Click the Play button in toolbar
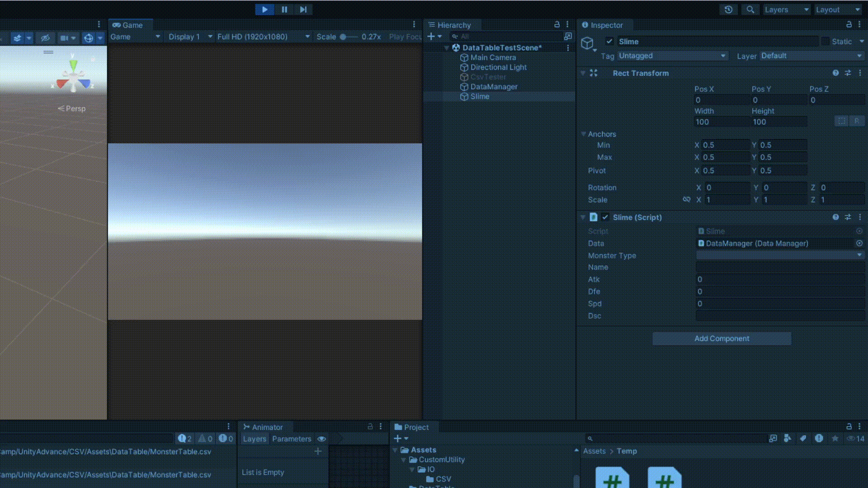The width and height of the screenshot is (868, 488). tap(264, 9)
